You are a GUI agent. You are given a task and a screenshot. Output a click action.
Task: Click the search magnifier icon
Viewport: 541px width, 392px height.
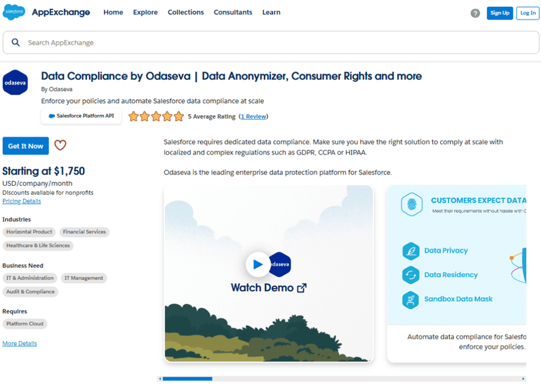coord(16,43)
